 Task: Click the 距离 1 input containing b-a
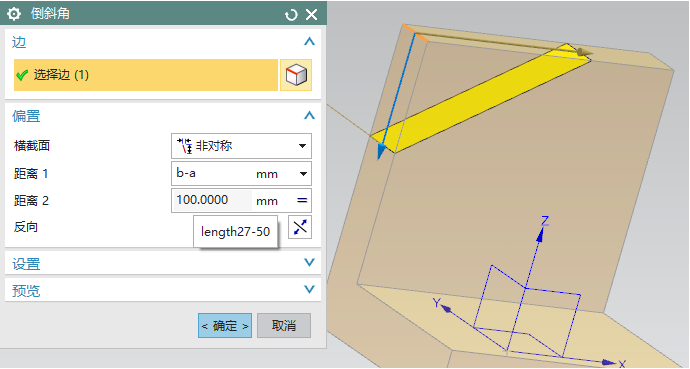click(211, 174)
